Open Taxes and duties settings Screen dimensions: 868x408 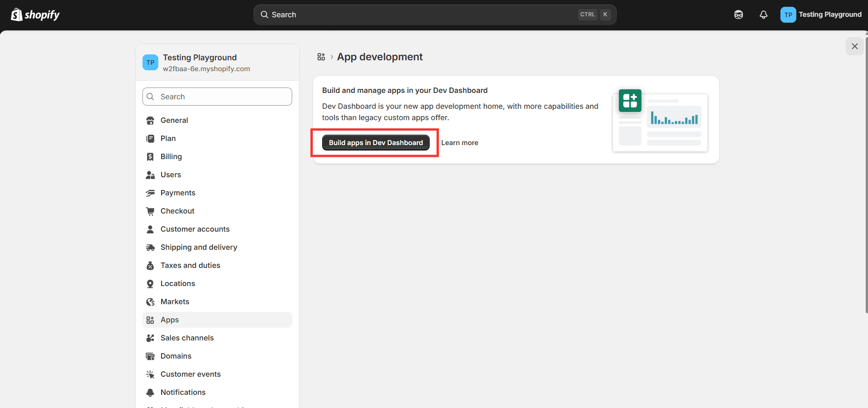pyautogui.click(x=190, y=266)
